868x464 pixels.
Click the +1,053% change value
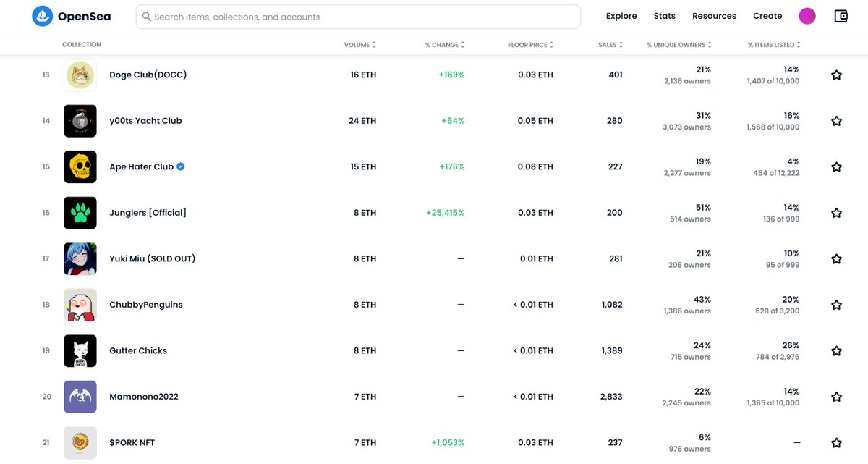448,442
